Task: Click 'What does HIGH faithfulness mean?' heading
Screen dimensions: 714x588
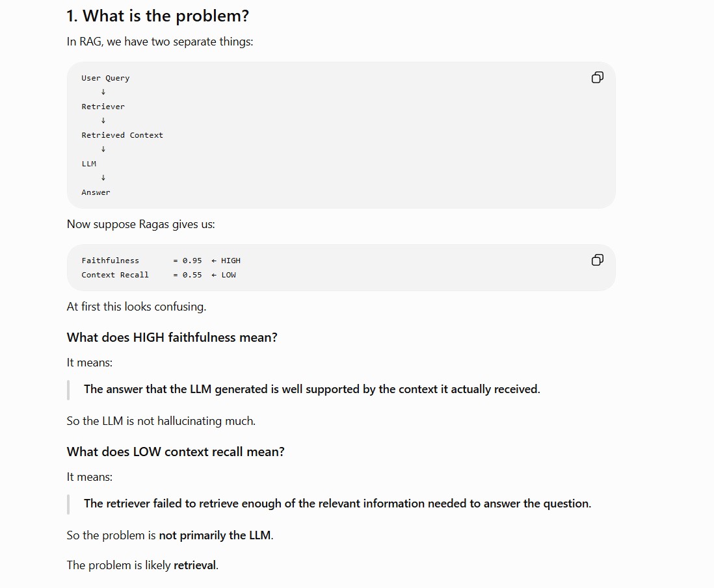Action: pos(172,337)
